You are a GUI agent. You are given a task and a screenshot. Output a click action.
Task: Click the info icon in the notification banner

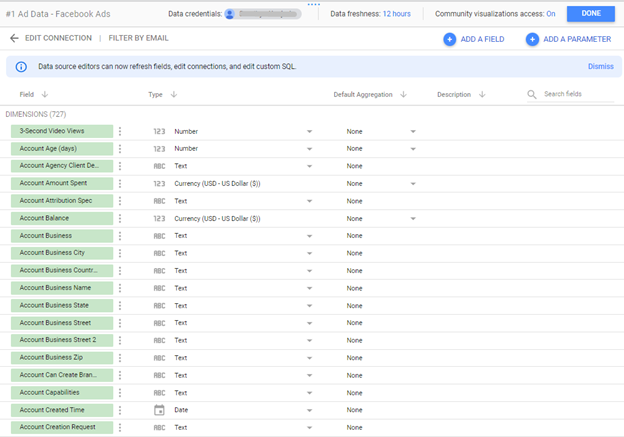point(21,67)
